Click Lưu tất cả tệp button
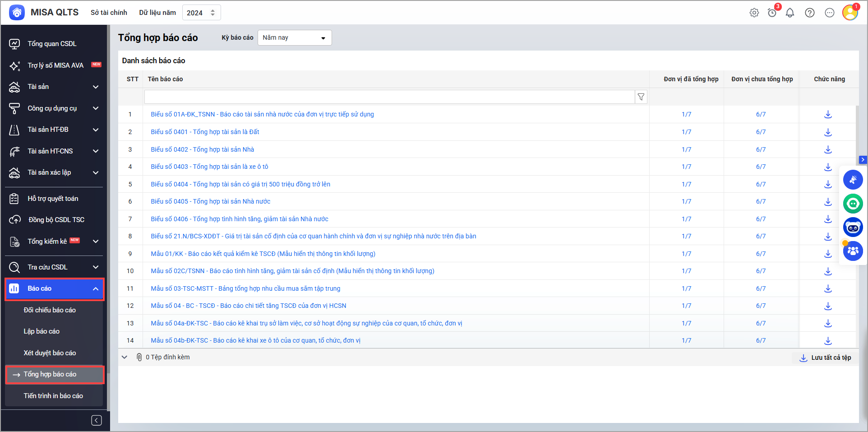Screen dimensions: 868x432 pos(825,358)
